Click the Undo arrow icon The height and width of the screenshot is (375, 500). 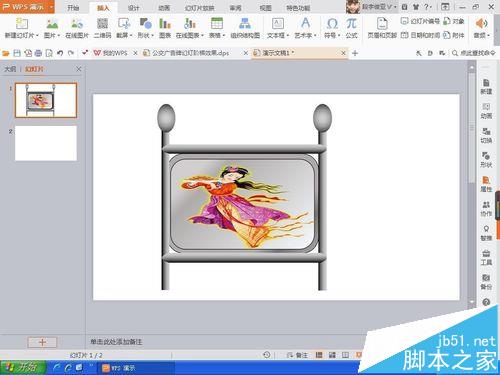click(x=60, y=53)
